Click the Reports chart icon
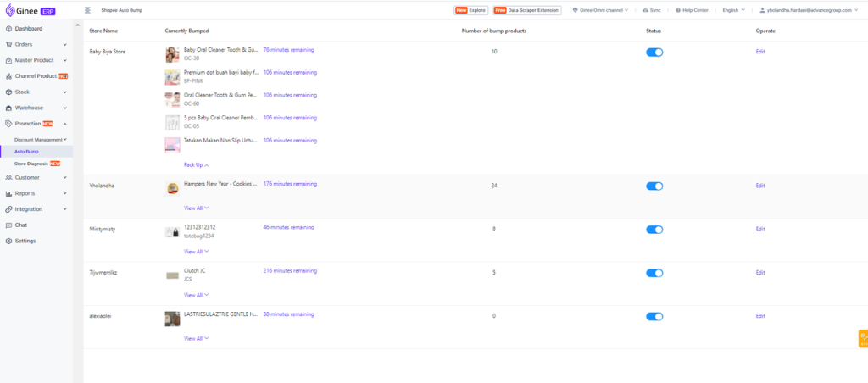The height and width of the screenshot is (383, 868). click(8, 194)
